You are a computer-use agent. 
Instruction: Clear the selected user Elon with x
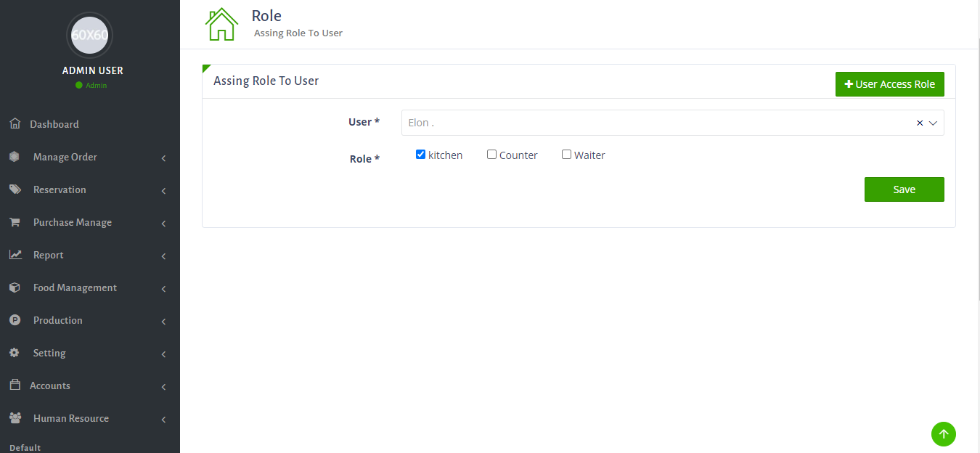click(x=920, y=123)
